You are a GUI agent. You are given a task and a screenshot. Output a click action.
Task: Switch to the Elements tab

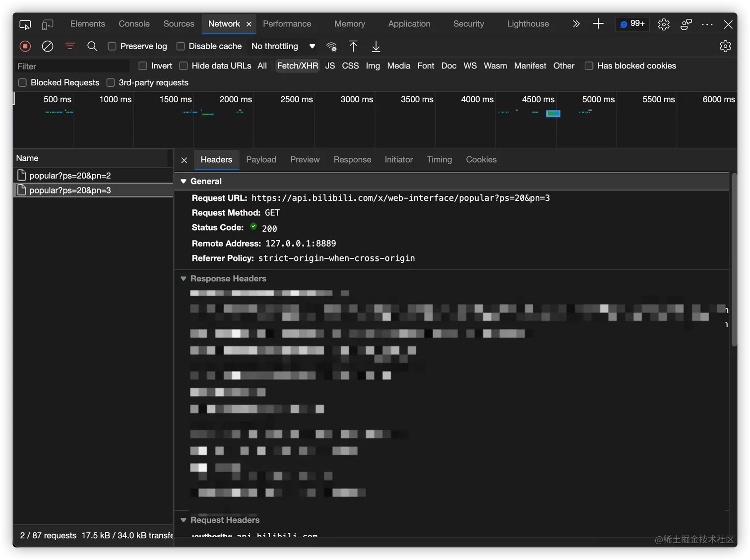pos(88,24)
